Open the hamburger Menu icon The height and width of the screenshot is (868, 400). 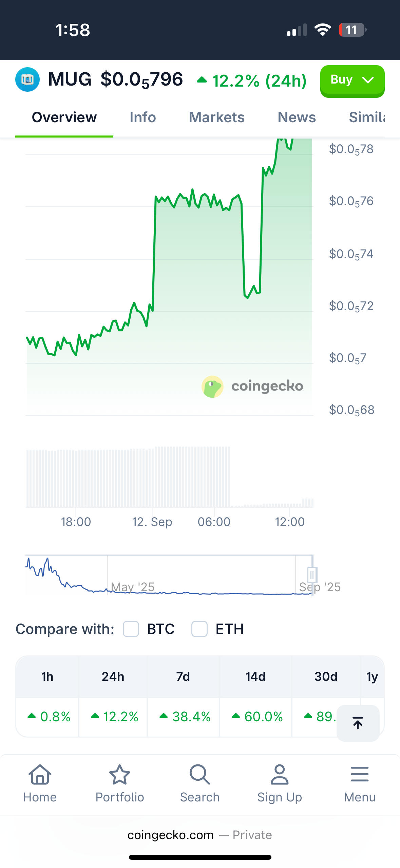click(x=360, y=775)
